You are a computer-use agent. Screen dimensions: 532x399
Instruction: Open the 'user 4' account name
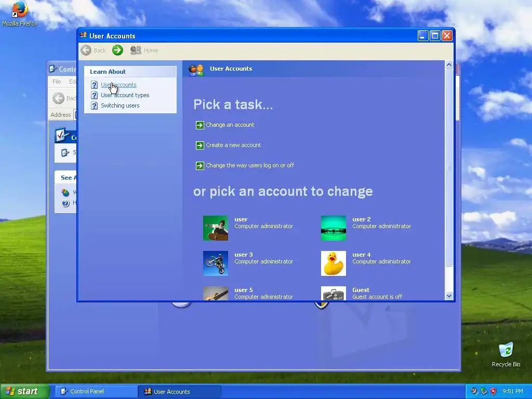(x=362, y=255)
